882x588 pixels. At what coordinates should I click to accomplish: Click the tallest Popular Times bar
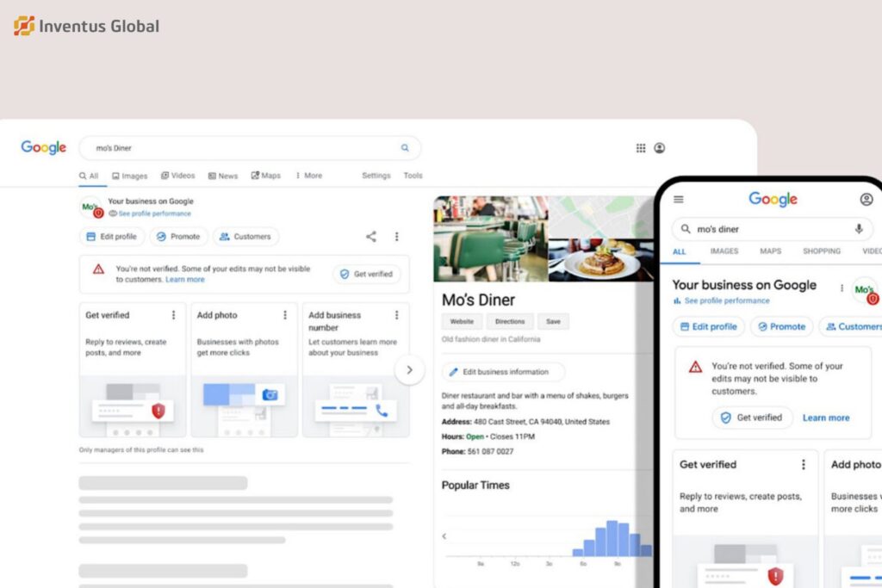coord(612,538)
